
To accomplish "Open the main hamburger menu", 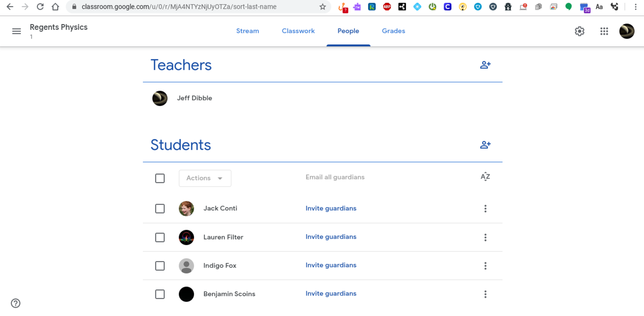I will 16,31.
